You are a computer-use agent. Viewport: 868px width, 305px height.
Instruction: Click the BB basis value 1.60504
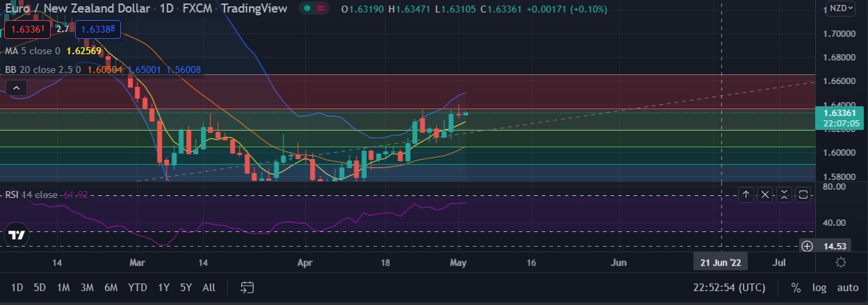[105, 69]
